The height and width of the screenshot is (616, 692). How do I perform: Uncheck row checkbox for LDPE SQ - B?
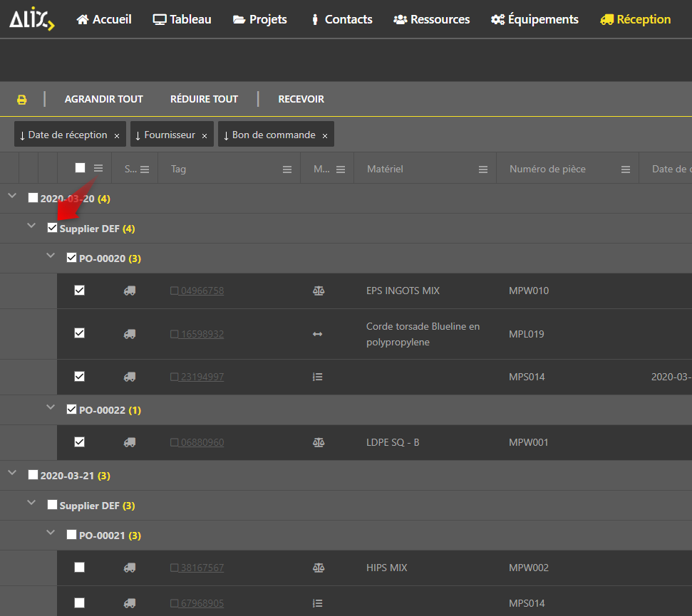79,442
